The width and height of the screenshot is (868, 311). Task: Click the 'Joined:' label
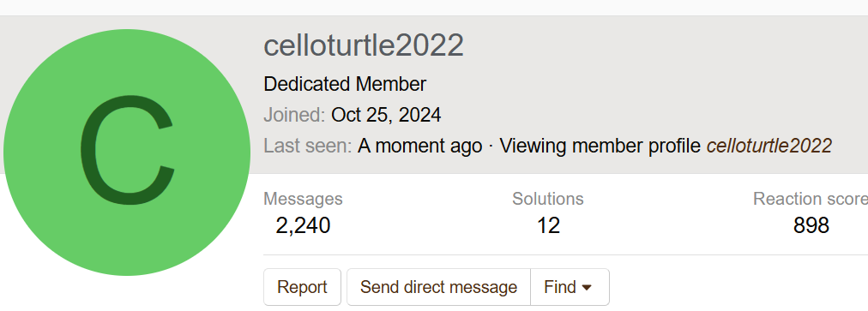[294, 115]
